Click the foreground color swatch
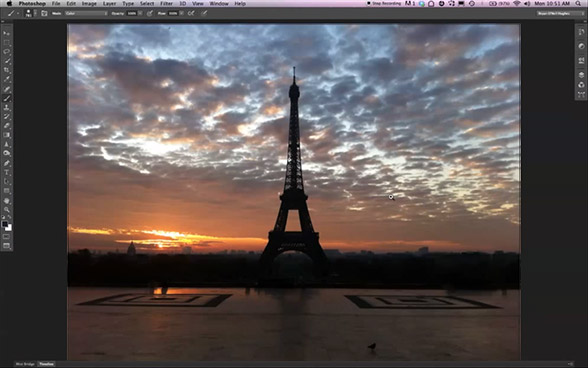Viewport: 588px width, 368px height. pos(5,224)
